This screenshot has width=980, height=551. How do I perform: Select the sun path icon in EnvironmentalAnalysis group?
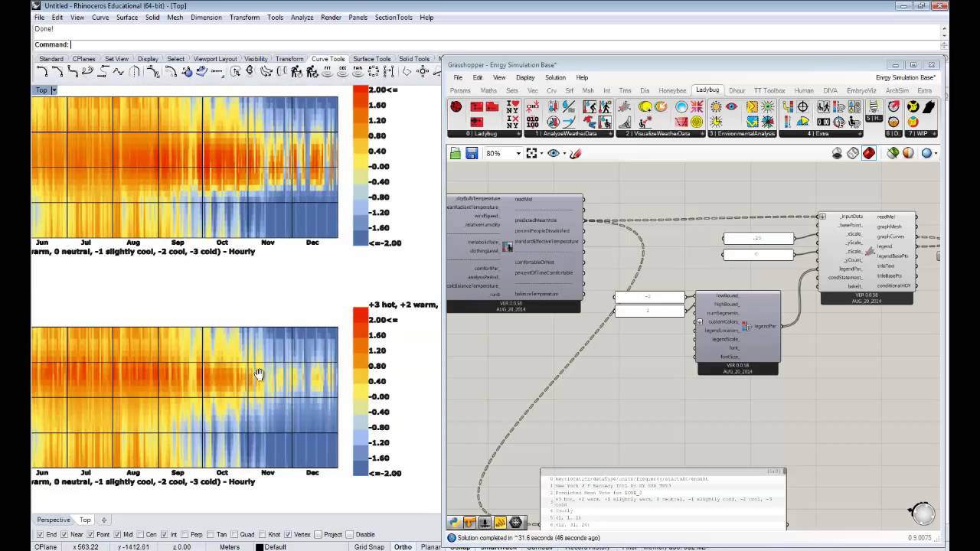coord(716,107)
